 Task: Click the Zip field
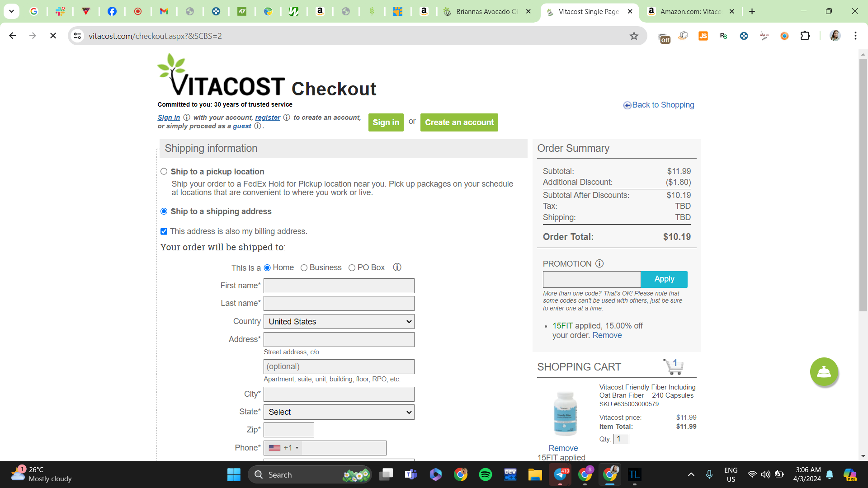(289, 430)
